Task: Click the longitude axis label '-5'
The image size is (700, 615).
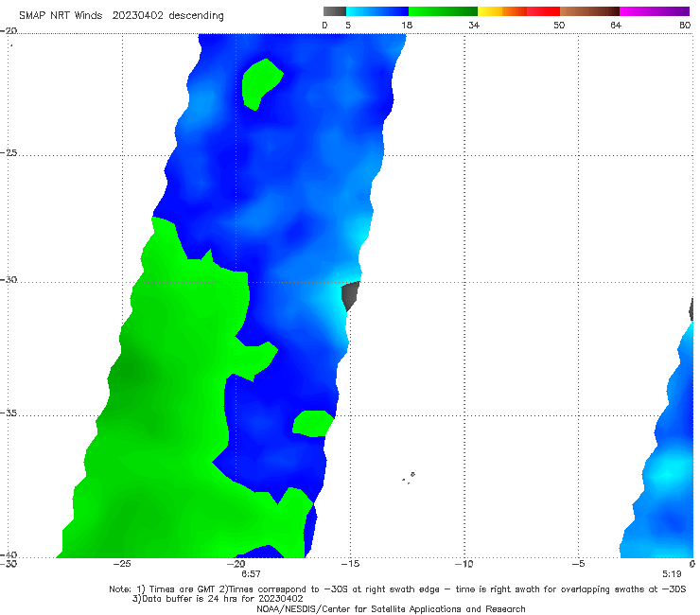Action: click(578, 564)
